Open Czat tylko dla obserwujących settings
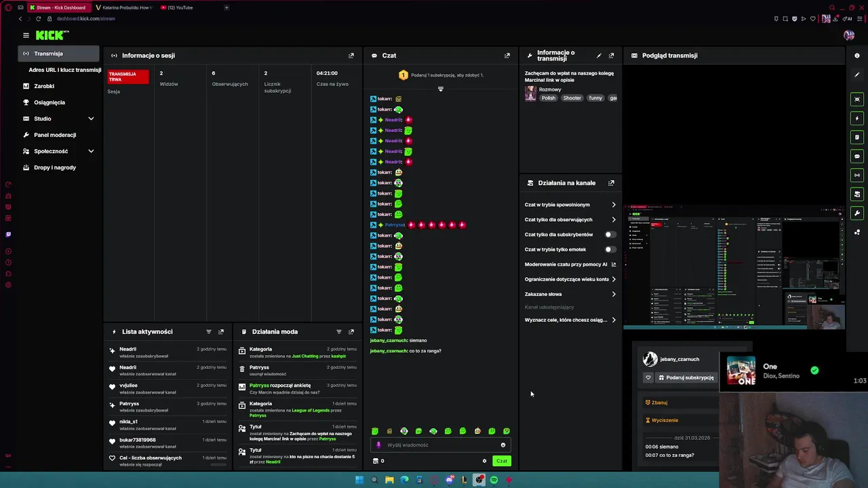Viewport: 868px width, 488px height. (570, 220)
